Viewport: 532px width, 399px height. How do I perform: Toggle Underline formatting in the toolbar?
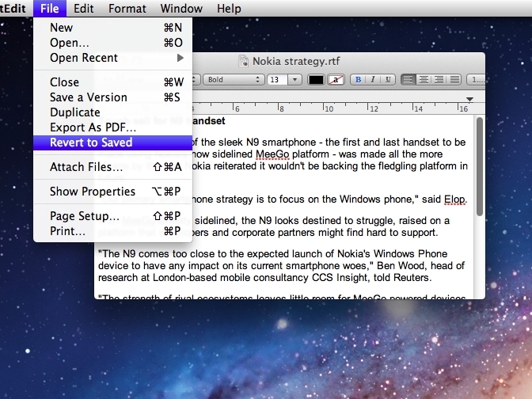[x=388, y=80]
